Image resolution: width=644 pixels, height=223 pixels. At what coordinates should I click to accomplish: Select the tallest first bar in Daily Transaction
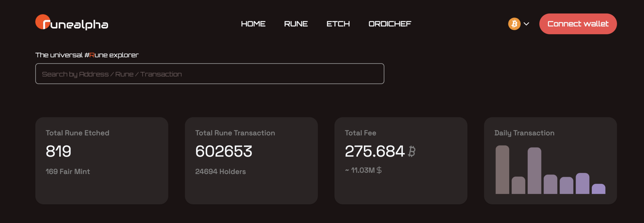[x=502, y=169]
